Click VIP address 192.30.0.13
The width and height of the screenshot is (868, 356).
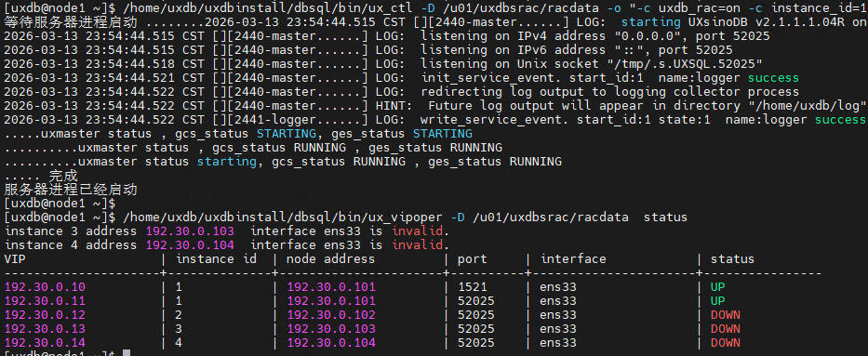coord(45,329)
